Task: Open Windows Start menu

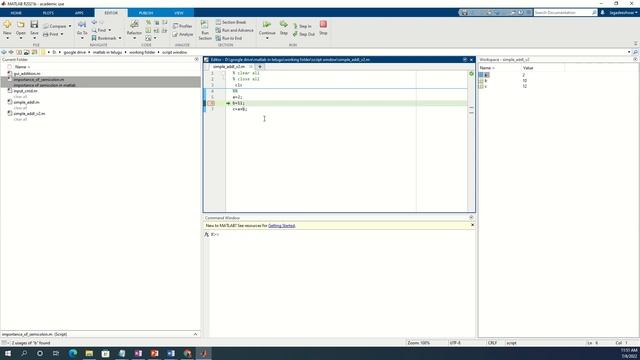Action: [8, 353]
